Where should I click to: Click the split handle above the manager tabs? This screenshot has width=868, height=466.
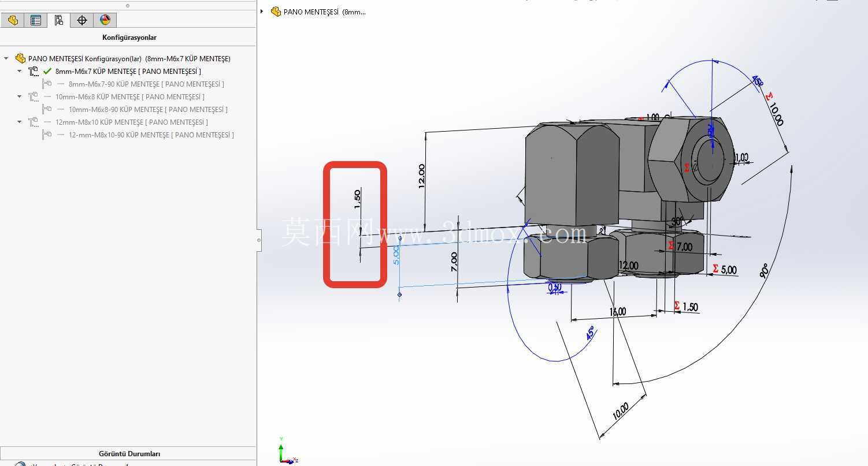pyautogui.click(x=128, y=6)
